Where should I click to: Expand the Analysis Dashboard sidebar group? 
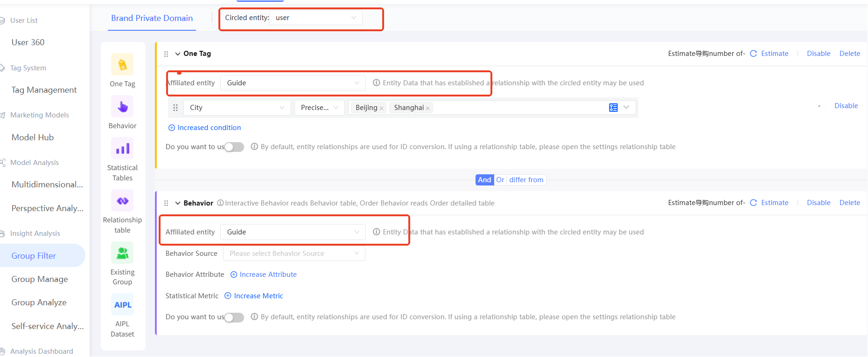point(42,351)
